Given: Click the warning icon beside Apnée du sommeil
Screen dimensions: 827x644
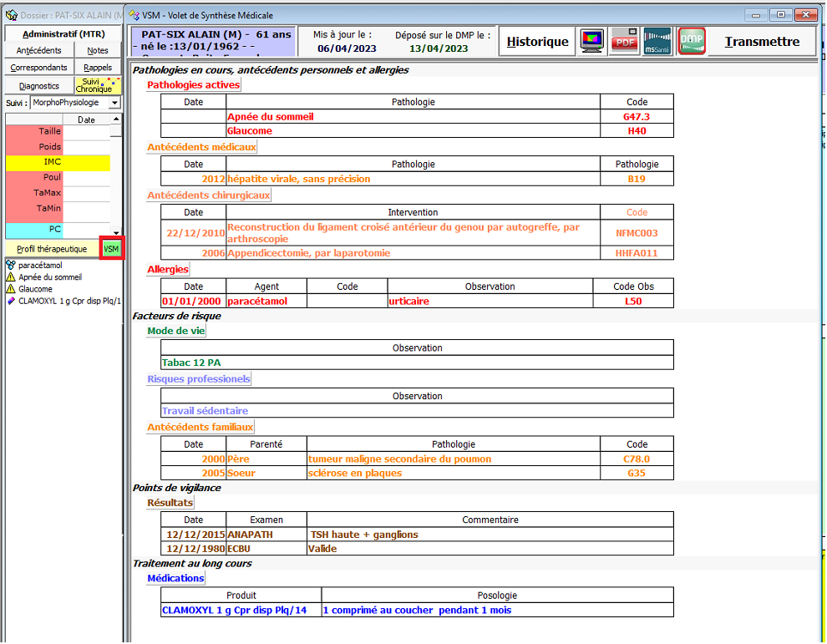Looking at the screenshot, I should (11, 277).
